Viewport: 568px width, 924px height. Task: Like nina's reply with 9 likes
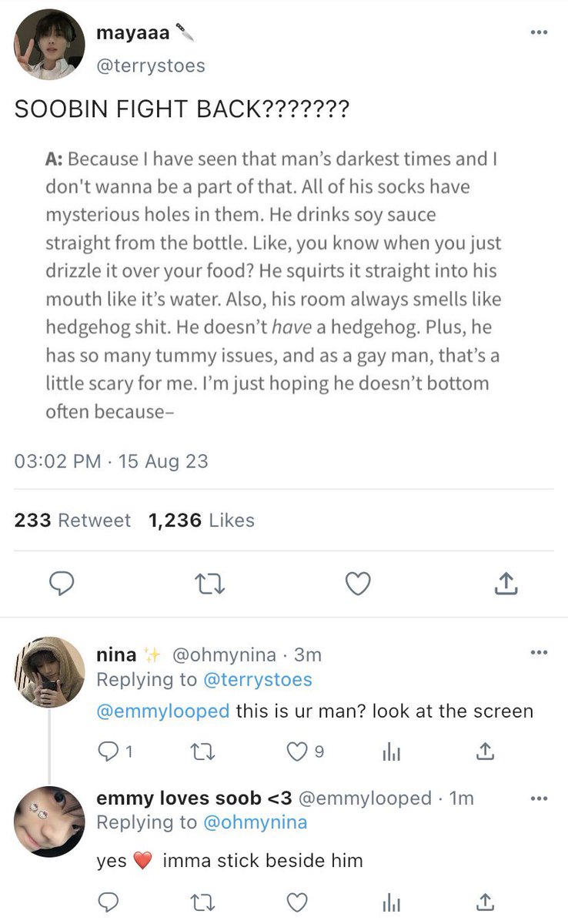click(306, 752)
